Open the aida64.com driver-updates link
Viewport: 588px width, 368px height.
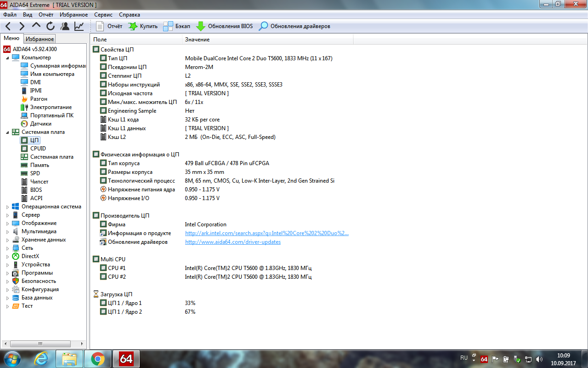click(x=233, y=242)
